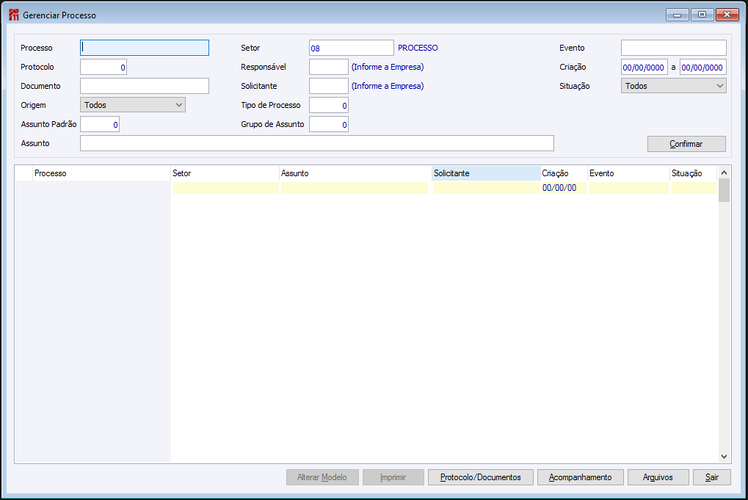The image size is (748, 500).
Task: Click (Informe a Empresa) next to Solicitante
Action: tap(387, 86)
